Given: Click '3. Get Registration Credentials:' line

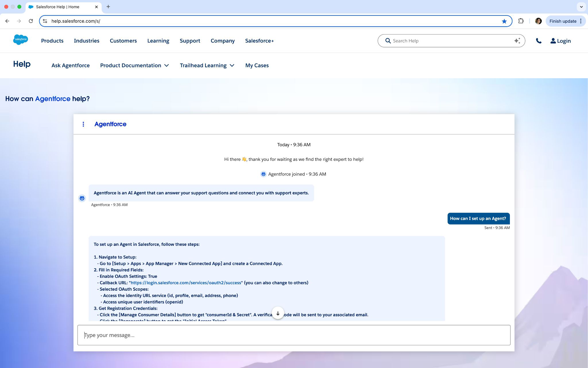Looking at the screenshot, I should 125,308.
